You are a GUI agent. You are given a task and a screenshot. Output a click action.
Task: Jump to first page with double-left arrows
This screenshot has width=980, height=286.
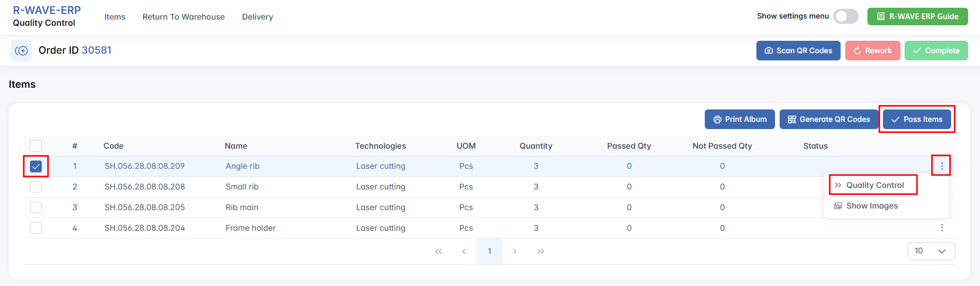(438, 251)
